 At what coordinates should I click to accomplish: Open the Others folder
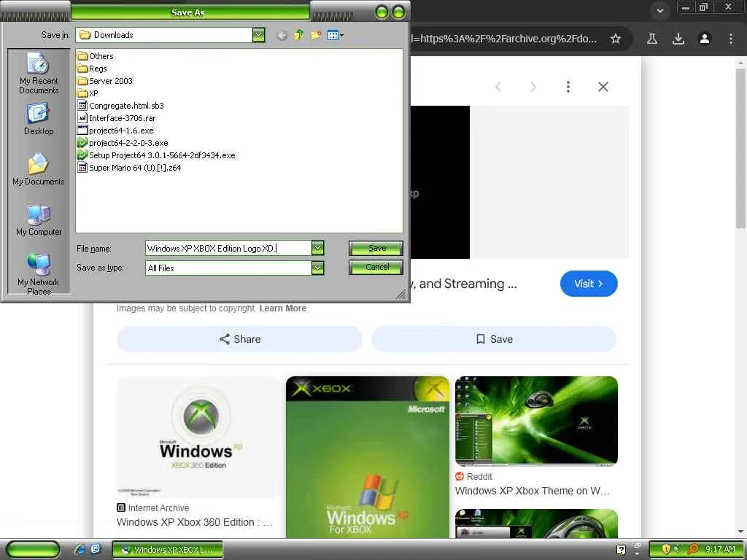coord(96,56)
